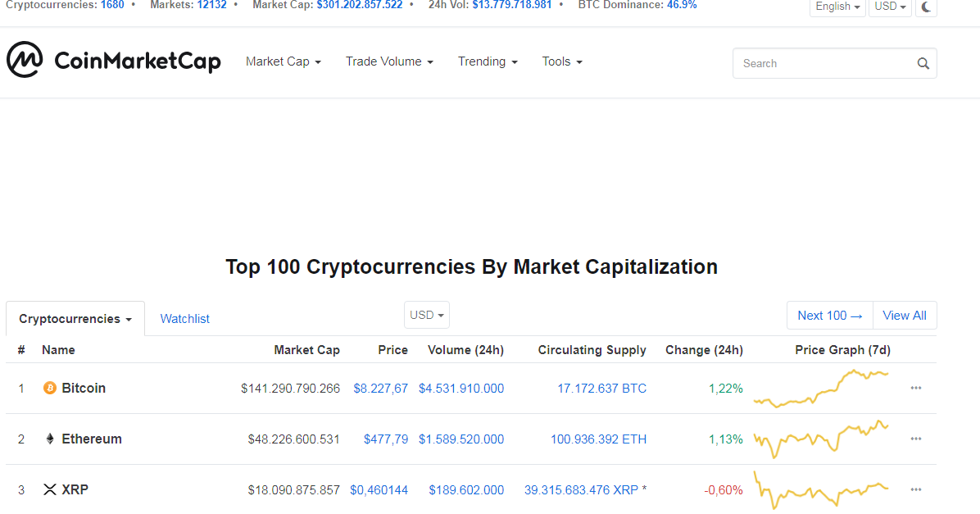This screenshot has height=514, width=980.
Task: Open XRP row more-options ellipsis
Action: 916,489
